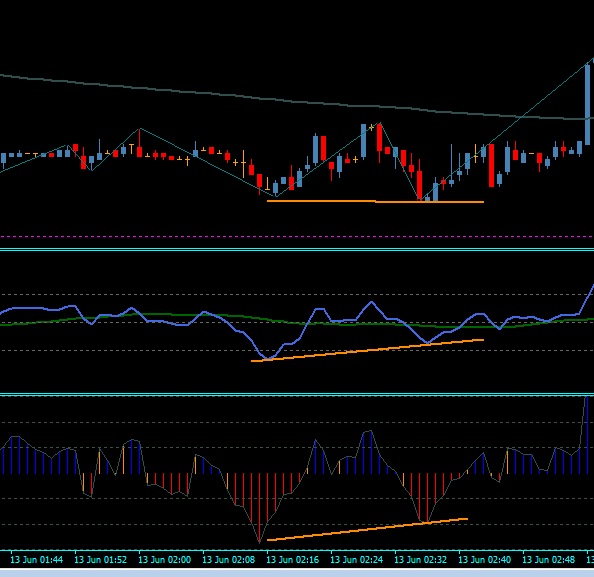The height and width of the screenshot is (577, 594).
Task: Click the 13 Jun 01:52 time label
Action: tap(100, 560)
